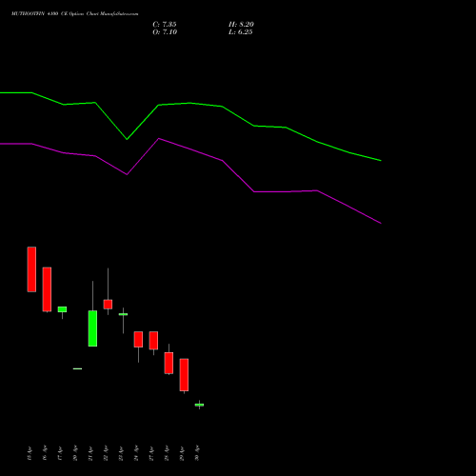
Task: Click the 15 Apr red candlestick
Action: pyautogui.click(x=31, y=269)
